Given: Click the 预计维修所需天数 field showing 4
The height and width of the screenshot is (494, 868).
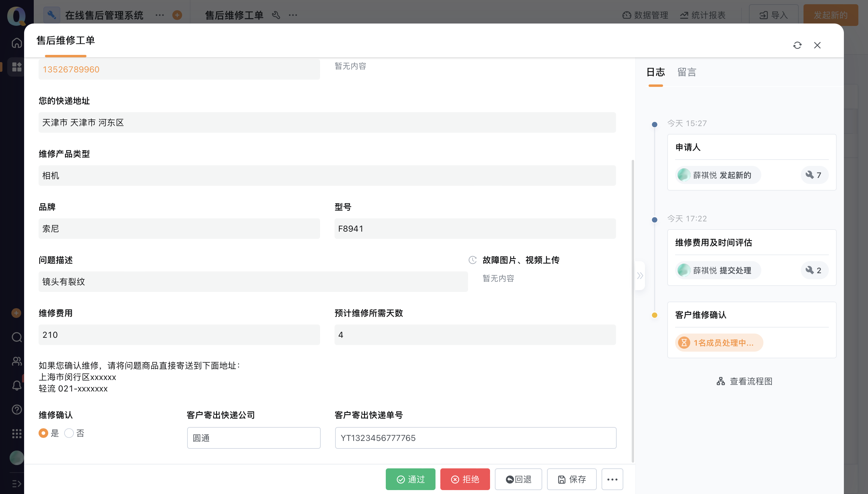Looking at the screenshot, I should [475, 334].
